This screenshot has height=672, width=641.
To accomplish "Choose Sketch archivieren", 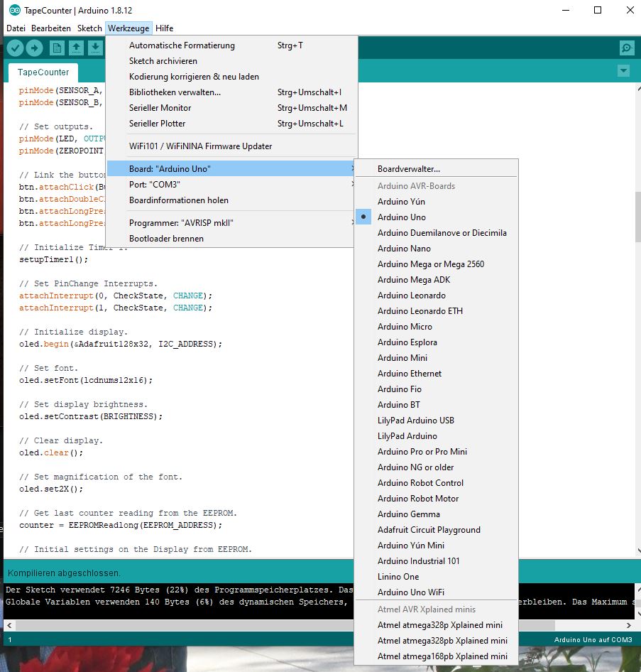I will point(231,61).
